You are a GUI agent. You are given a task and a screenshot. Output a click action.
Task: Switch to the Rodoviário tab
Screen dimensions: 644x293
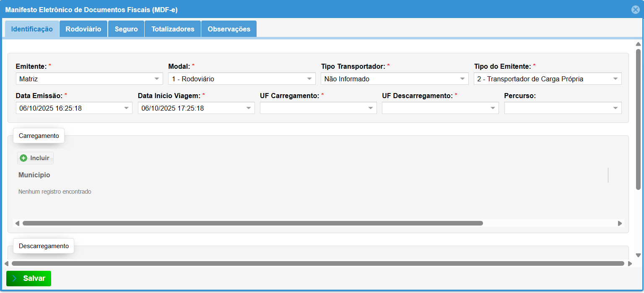click(x=83, y=29)
